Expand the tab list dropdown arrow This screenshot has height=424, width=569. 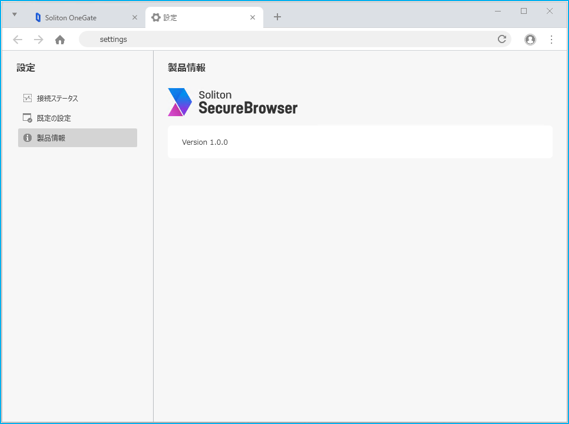pos(15,15)
